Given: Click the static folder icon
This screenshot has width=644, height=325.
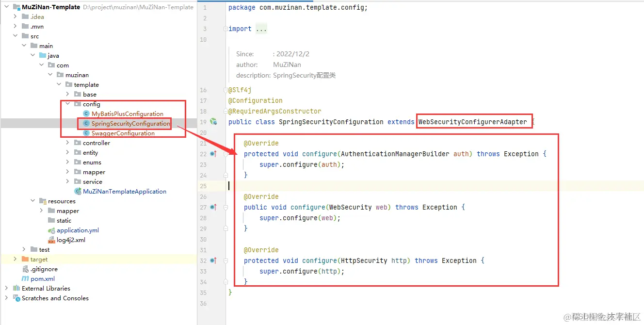Looking at the screenshot, I should (x=51, y=221).
